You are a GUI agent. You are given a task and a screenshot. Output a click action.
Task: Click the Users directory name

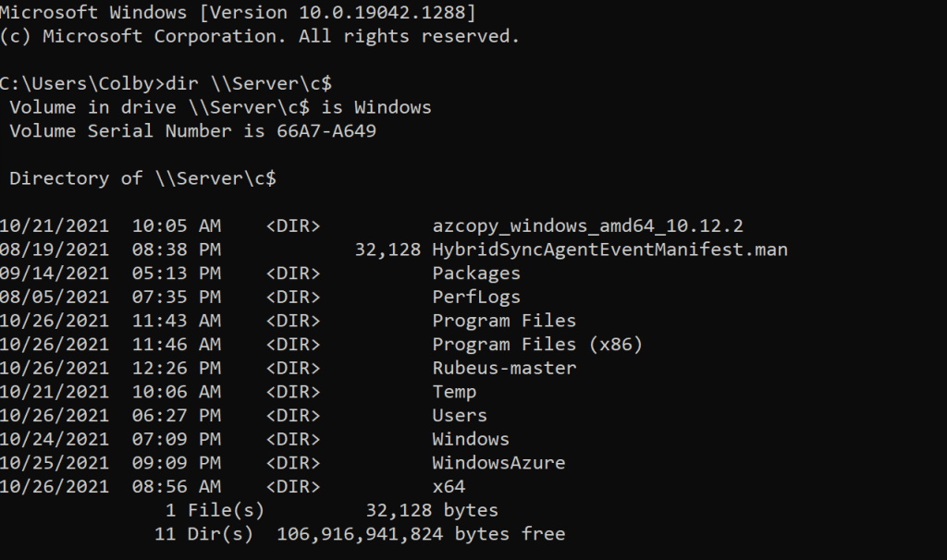pos(459,416)
